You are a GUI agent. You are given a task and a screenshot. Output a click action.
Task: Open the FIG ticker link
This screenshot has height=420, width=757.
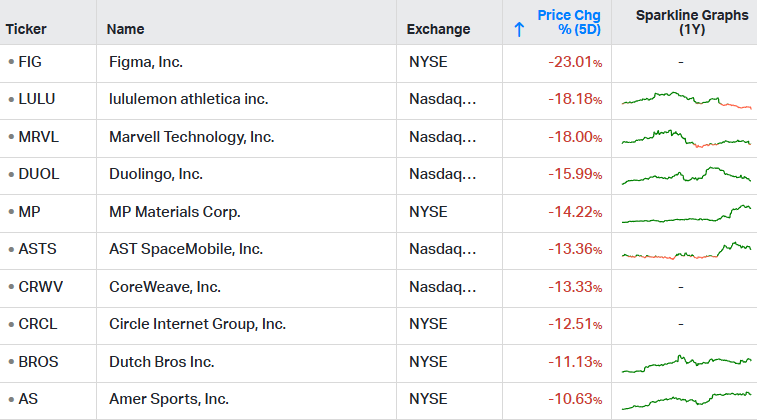(x=30, y=62)
